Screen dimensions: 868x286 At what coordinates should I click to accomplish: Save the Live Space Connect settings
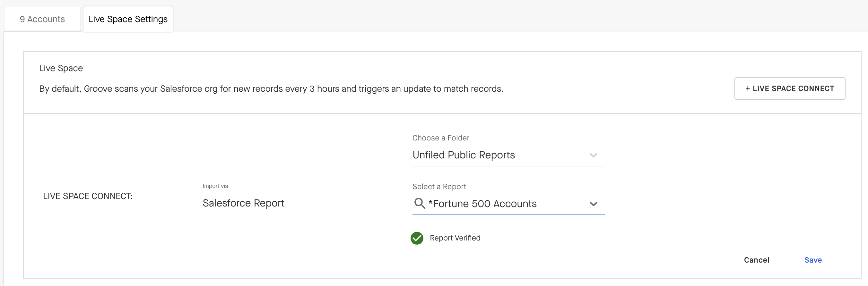(813, 260)
